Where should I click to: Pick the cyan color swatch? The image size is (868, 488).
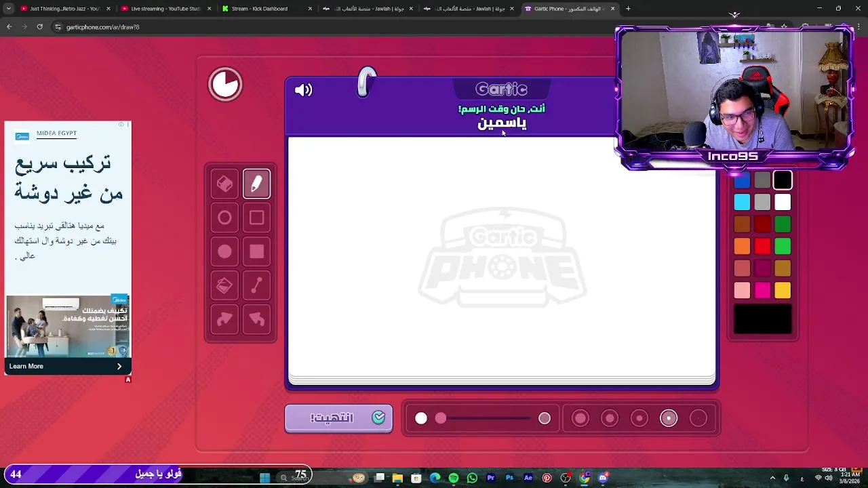742,202
